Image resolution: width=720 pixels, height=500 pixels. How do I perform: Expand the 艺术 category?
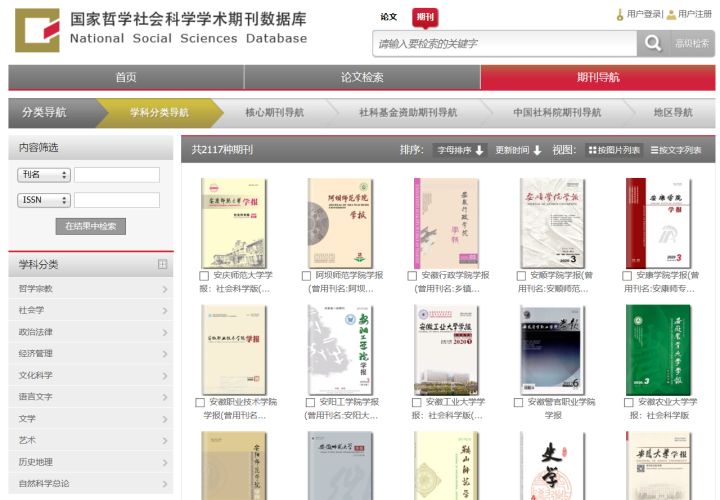tap(91, 440)
